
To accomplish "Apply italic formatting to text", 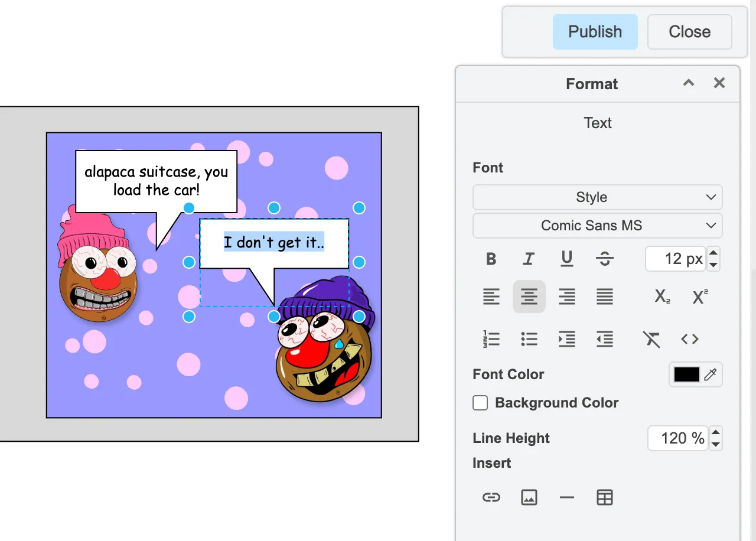I will click(x=529, y=259).
